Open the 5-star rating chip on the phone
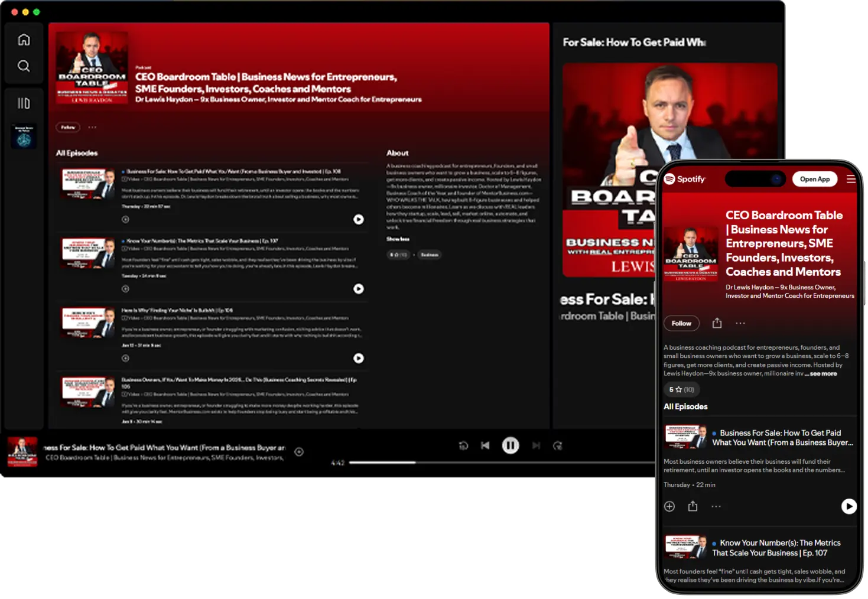 (682, 389)
